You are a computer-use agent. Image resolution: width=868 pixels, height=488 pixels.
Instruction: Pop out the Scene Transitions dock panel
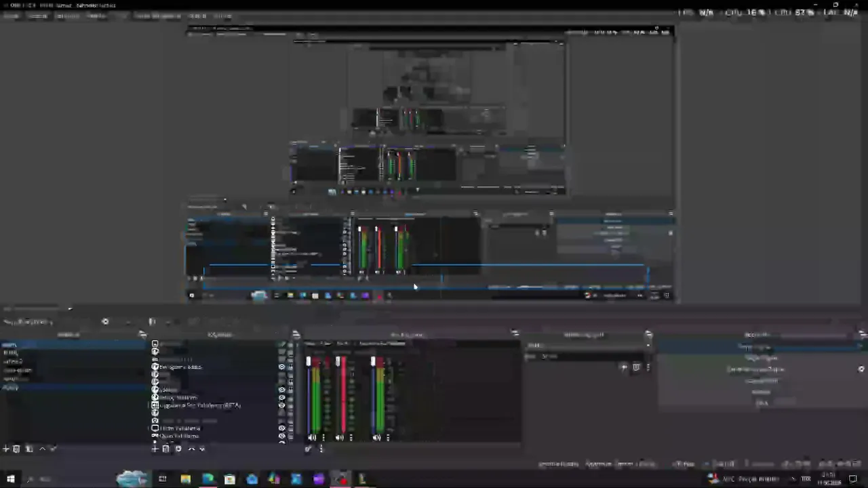(x=649, y=335)
